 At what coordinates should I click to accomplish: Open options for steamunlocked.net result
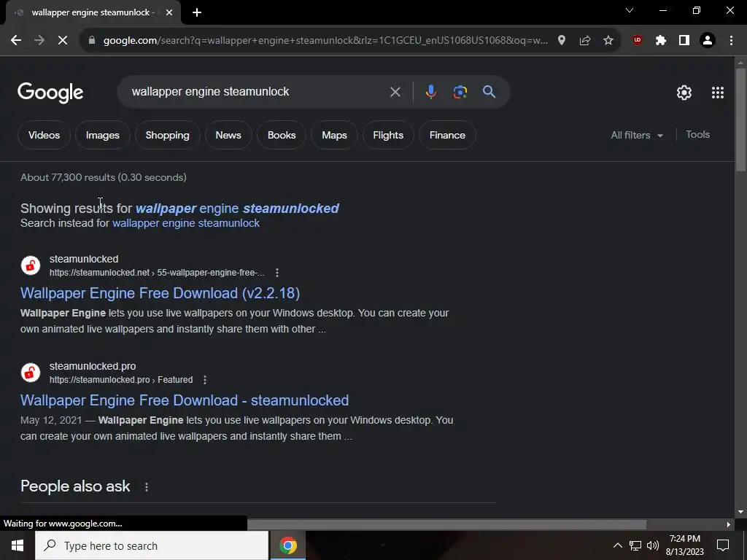pos(277,273)
